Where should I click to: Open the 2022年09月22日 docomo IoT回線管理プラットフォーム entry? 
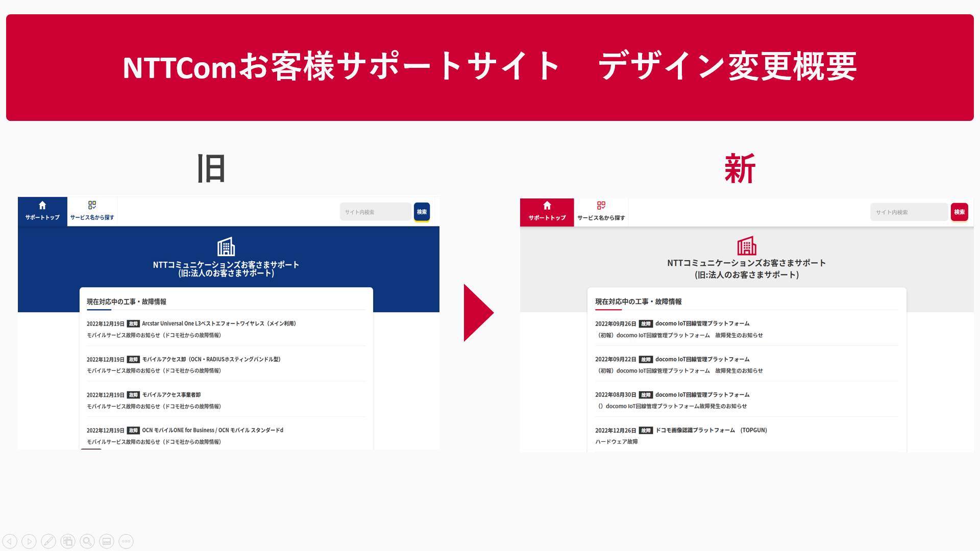[x=702, y=359]
